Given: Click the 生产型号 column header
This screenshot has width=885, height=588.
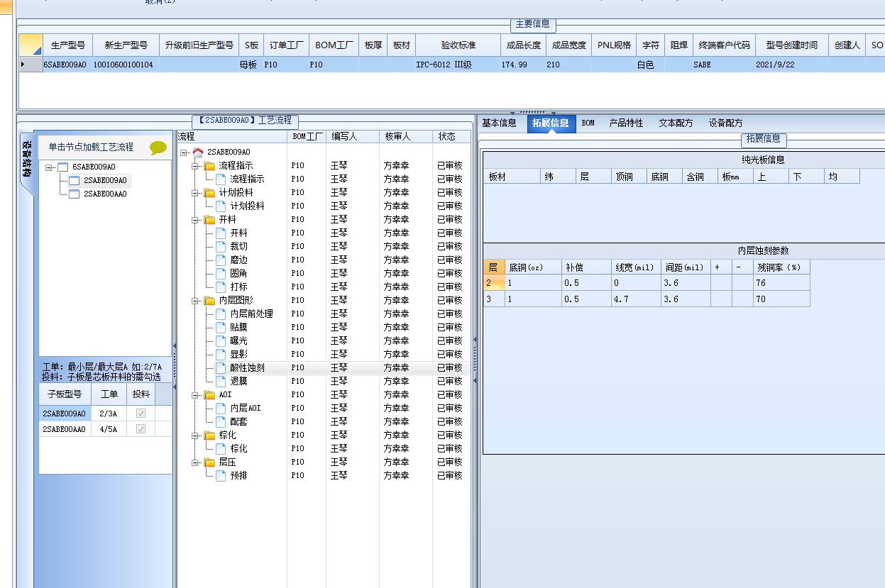Looking at the screenshot, I should (x=68, y=45).
